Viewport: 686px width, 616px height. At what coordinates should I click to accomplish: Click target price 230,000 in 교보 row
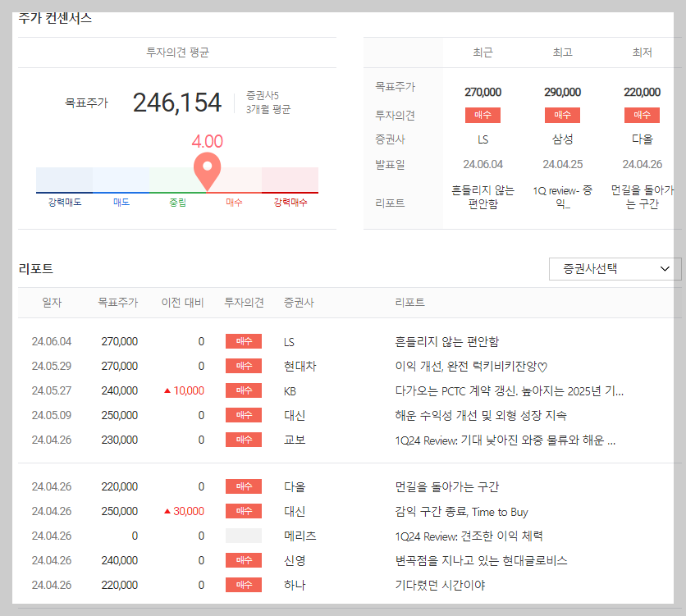[120, 440]
